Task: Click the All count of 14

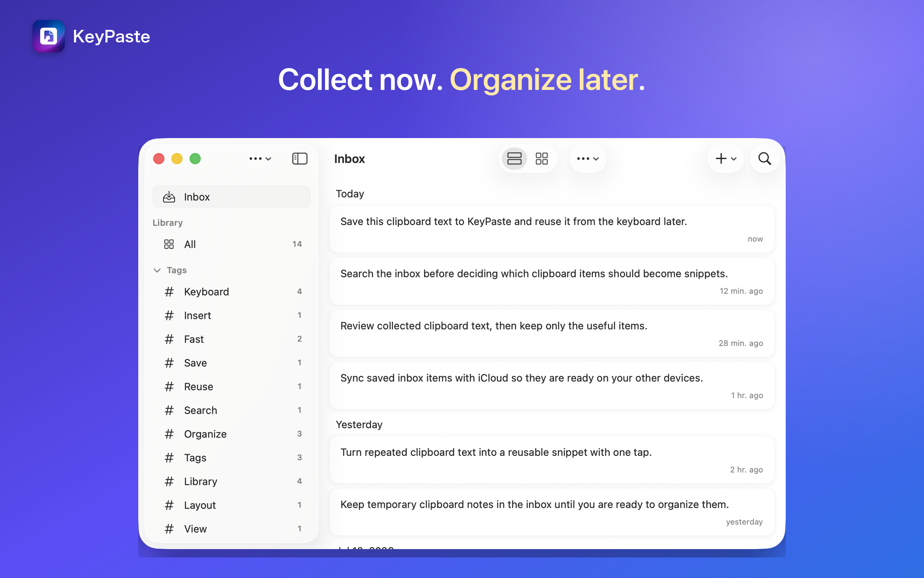Action: pyautogui.click(x=297, y=244)
